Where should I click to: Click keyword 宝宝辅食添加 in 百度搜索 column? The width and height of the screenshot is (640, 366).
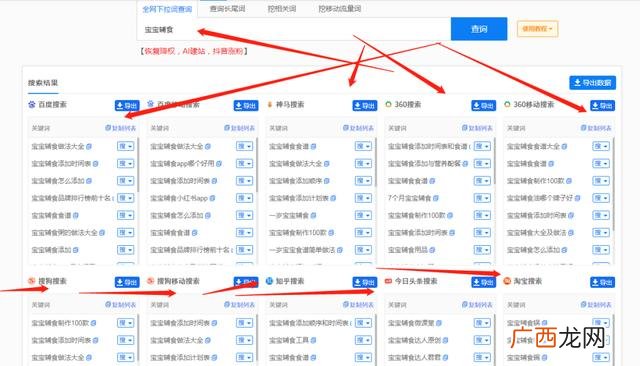click(x=51, y=250)
